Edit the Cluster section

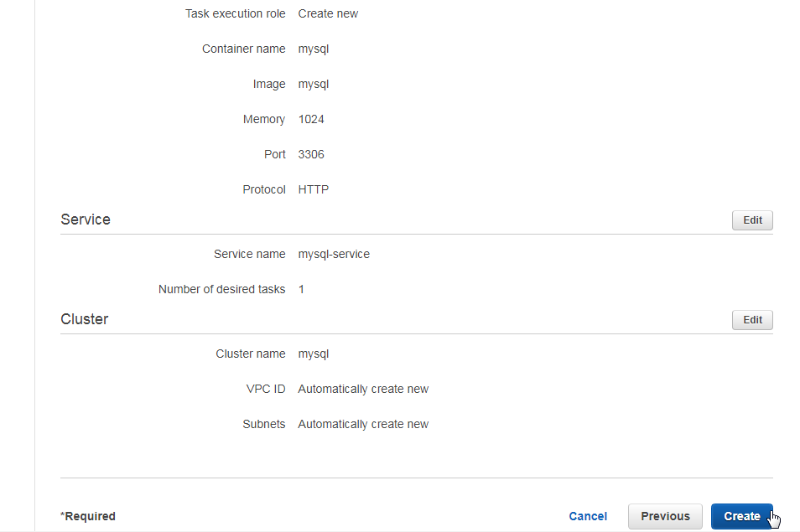pyautogui.click(x=752, y=320)
